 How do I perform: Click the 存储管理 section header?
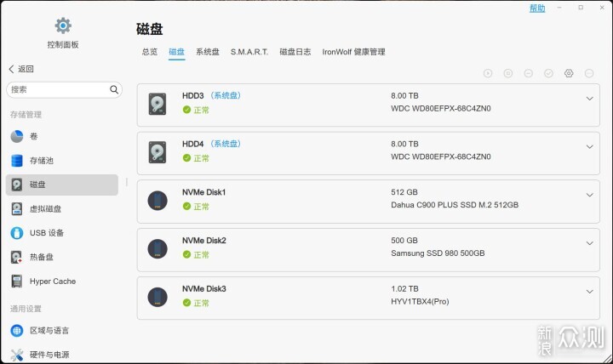pos(26,115)
